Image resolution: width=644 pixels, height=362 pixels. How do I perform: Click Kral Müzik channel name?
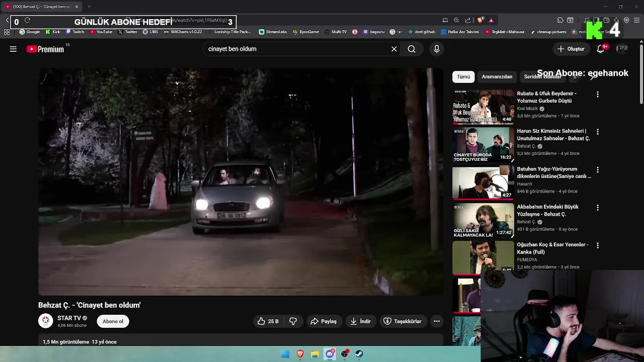pyautogui.click(x=527, y=109)
